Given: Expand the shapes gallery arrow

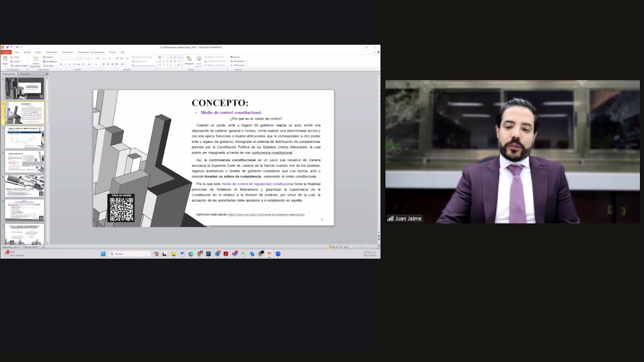Looking at the screenshot, I should (x=182, y=65).
